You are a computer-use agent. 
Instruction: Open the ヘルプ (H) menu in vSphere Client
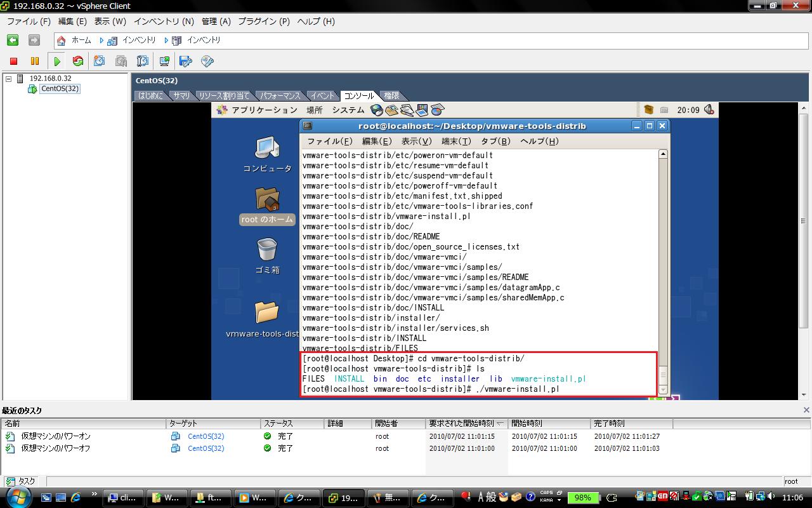(316, 22)
